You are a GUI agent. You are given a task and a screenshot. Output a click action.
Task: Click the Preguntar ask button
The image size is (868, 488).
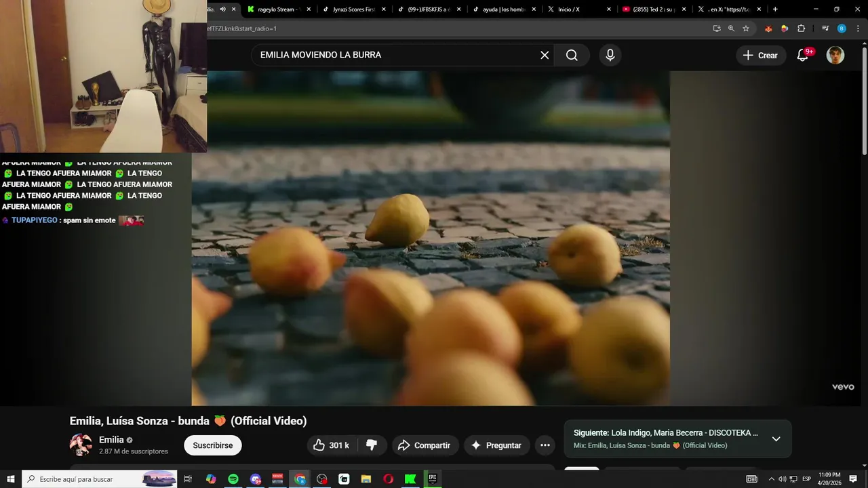496,445
